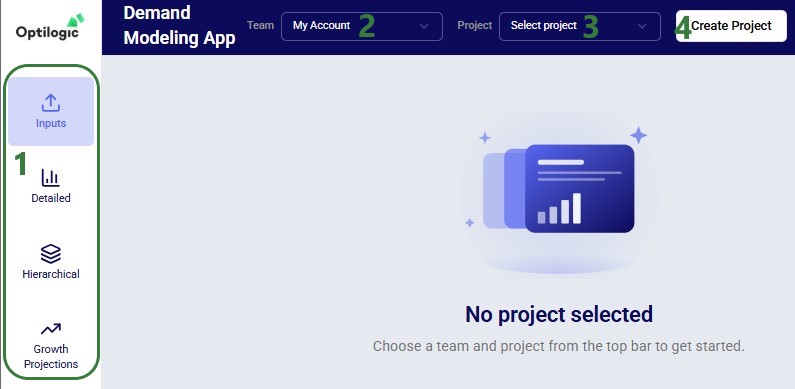Go to the Detailed section label
This screenshot has height=389, width=795.
(51, 198)
